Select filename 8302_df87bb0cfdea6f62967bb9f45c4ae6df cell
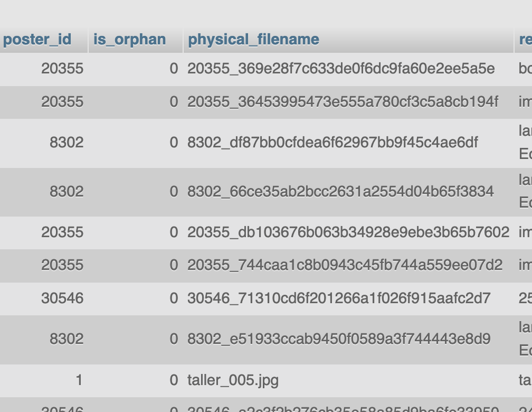This screenshot has width=532, height=412. [332, 143]
